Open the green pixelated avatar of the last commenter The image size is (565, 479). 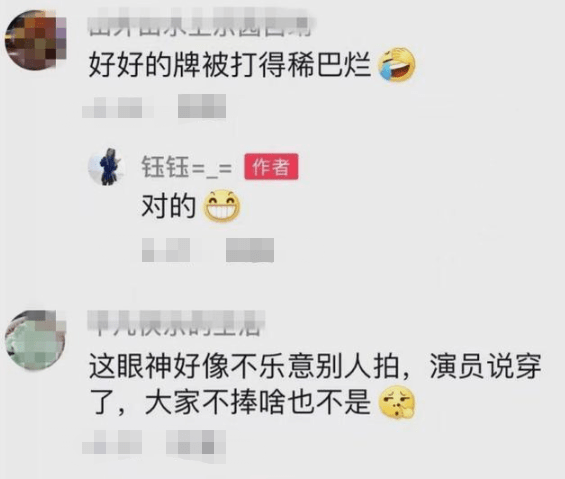click(x=35, y=340)
